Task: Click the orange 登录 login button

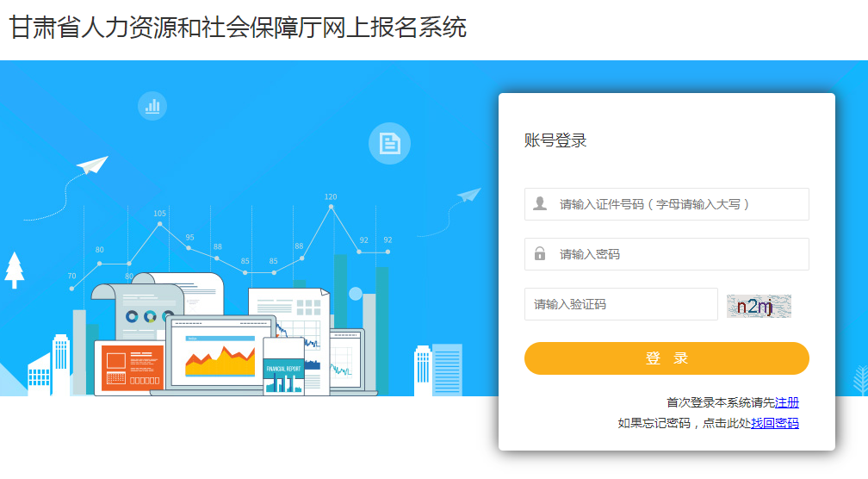Action: (666, 358)
